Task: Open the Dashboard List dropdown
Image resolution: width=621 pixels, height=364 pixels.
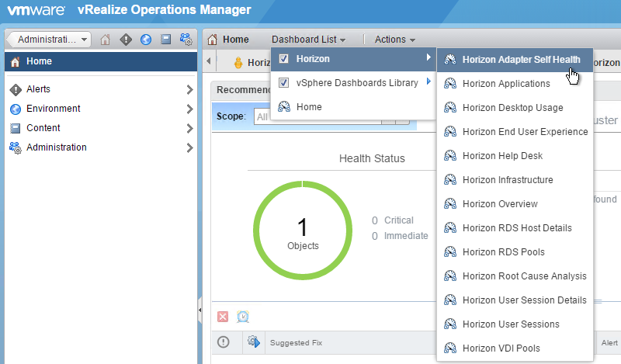Action: click(x=308, y=40)
